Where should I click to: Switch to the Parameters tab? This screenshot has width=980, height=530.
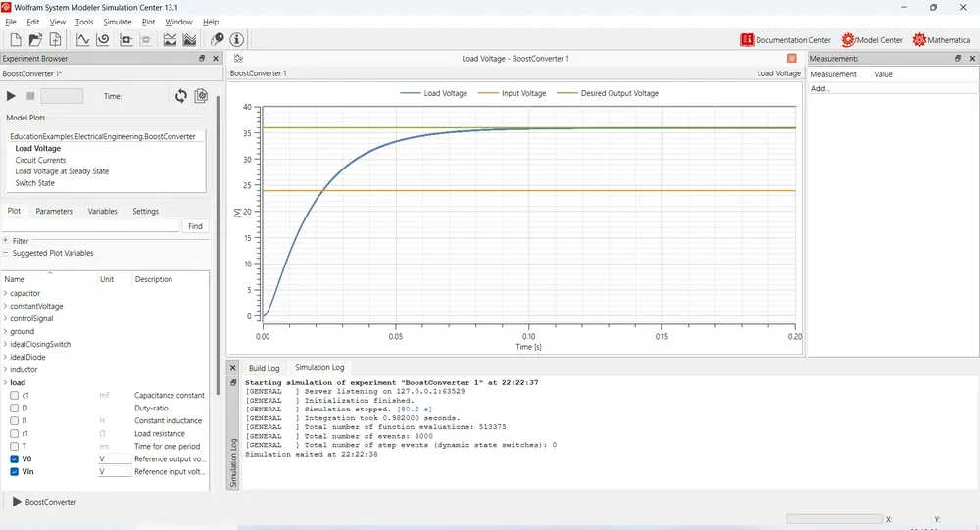(x=54, y=212)
